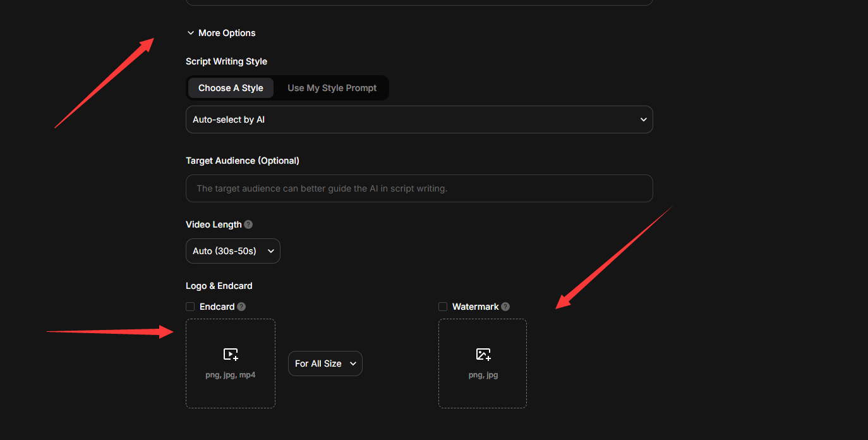Select the Choose A Style tab
Viewport: 868px width, 440px height.
pos(231,88)
